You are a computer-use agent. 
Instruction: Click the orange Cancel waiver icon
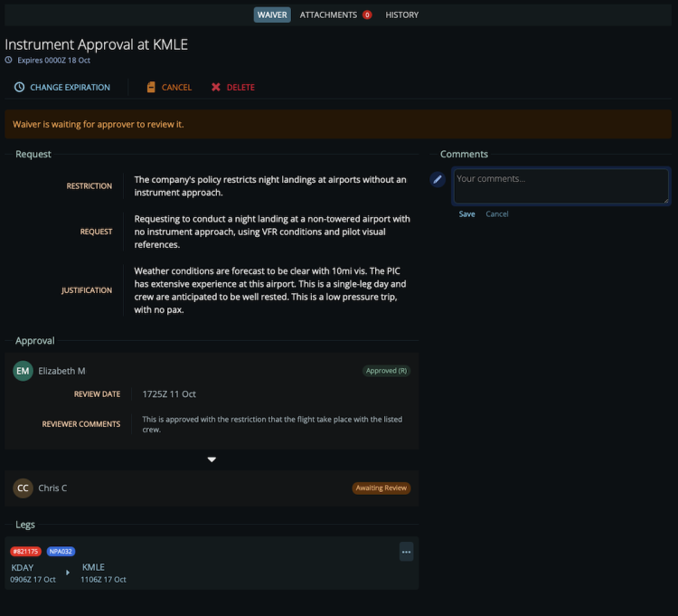151,88
